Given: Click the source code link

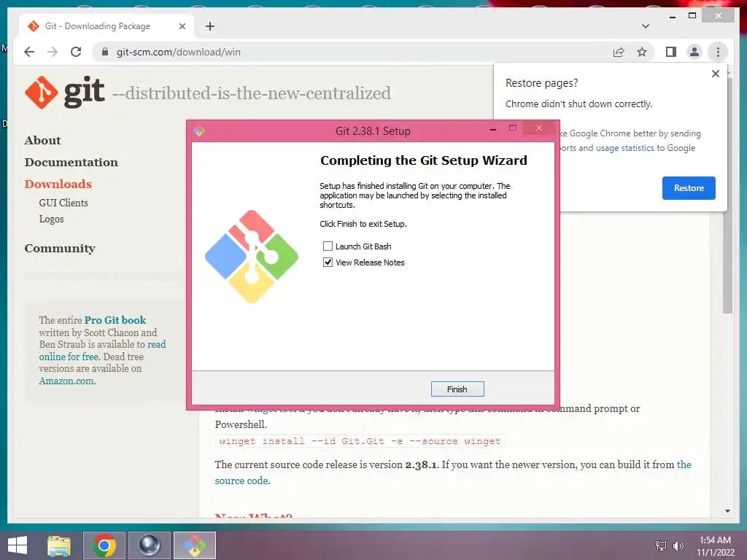Looking at the screenshot, I should [452, 472].
